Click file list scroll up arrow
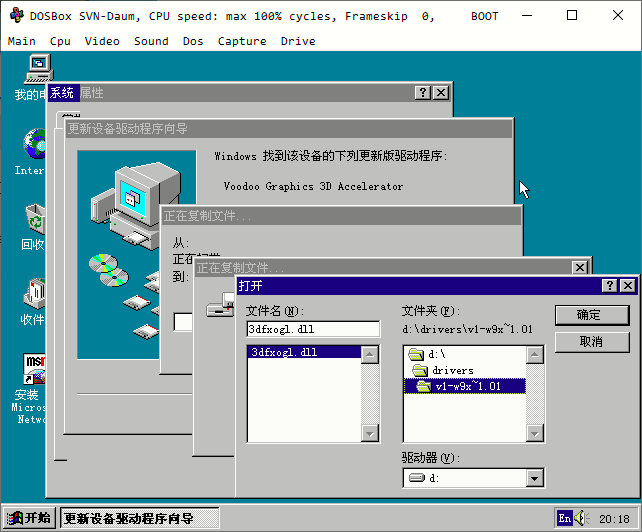 click(370, 355)
